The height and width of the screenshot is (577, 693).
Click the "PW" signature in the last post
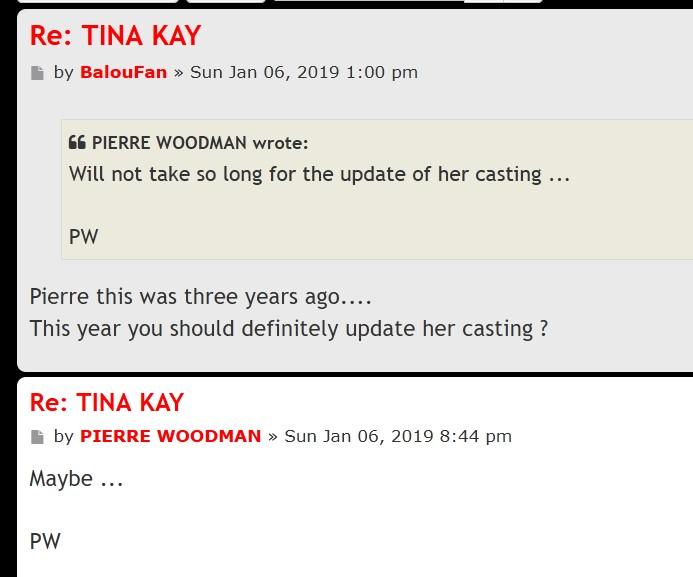[x=45, y=541]
